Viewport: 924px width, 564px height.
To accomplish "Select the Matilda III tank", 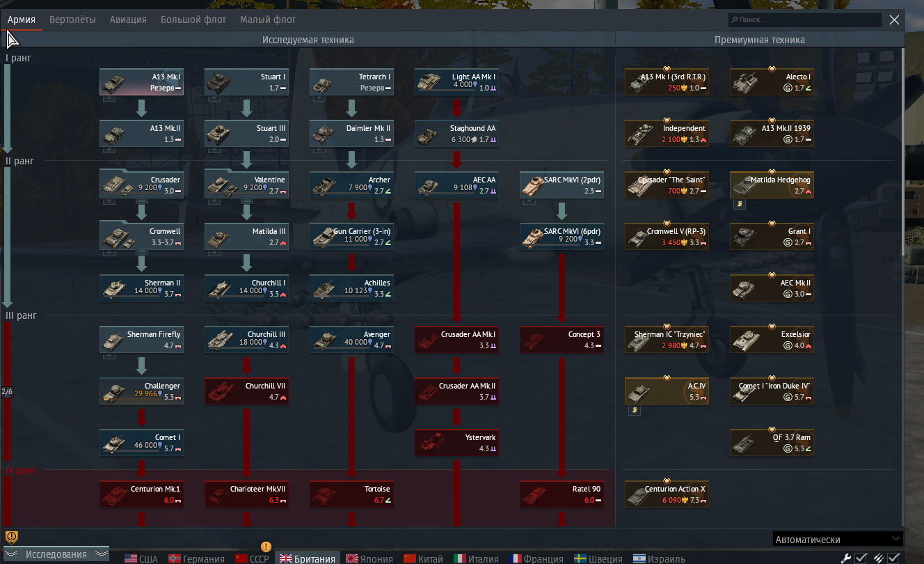I will pyautogui.click(x=246, y=237).
